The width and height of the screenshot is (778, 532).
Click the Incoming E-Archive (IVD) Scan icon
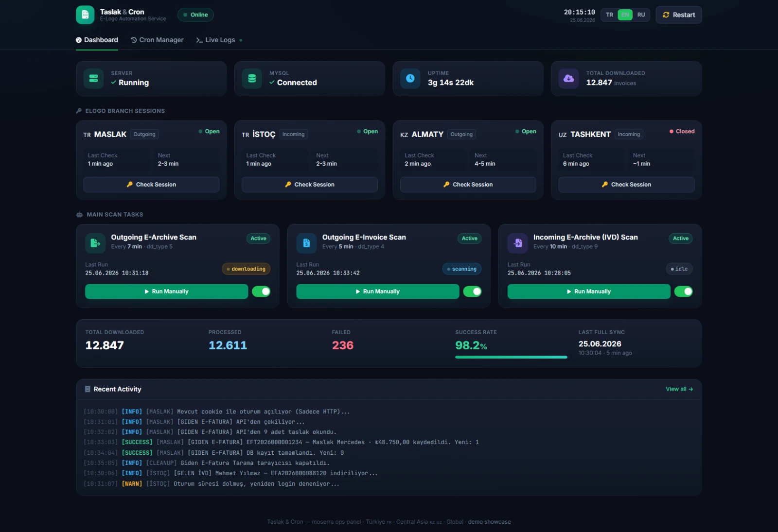(518, 243)
